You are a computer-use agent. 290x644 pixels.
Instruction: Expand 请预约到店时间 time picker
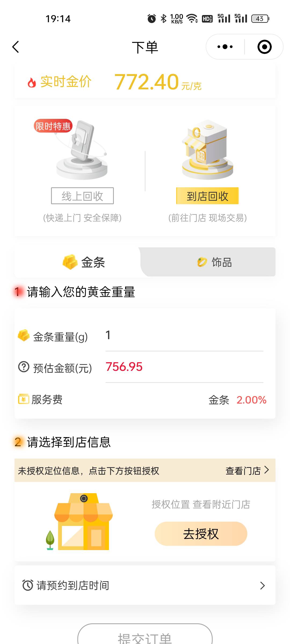coord(145,585)
